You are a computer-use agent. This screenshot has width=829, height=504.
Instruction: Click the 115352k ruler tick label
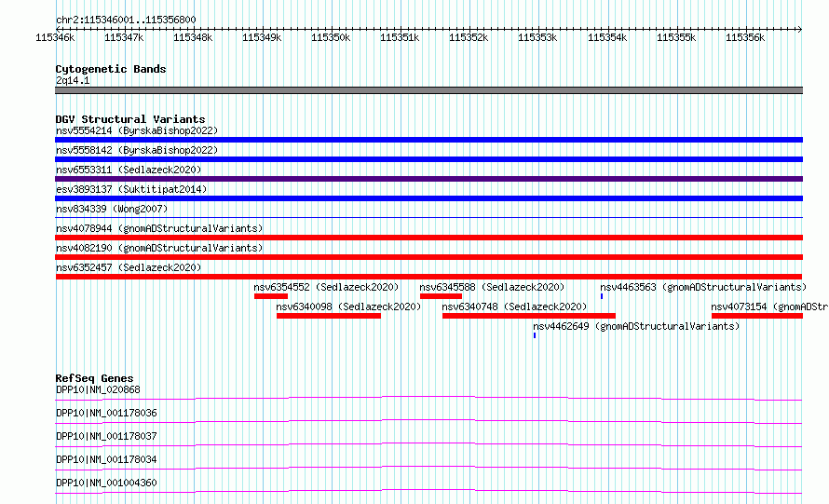469,37
